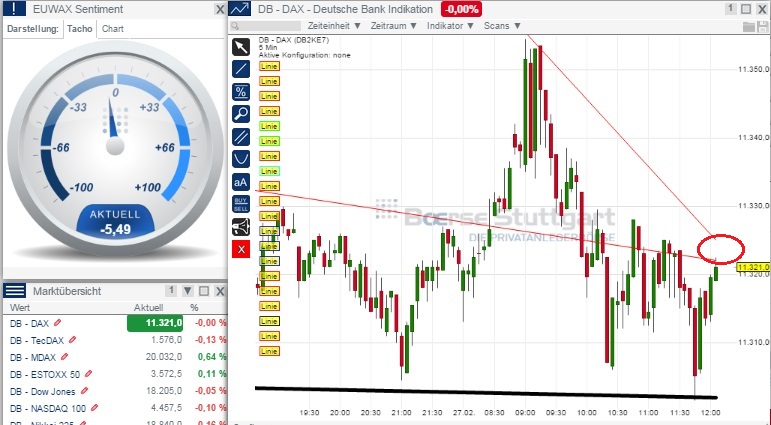771x425 pixels.
Task: Open the folder icon in chart toolbar
Action: [748, 26]
